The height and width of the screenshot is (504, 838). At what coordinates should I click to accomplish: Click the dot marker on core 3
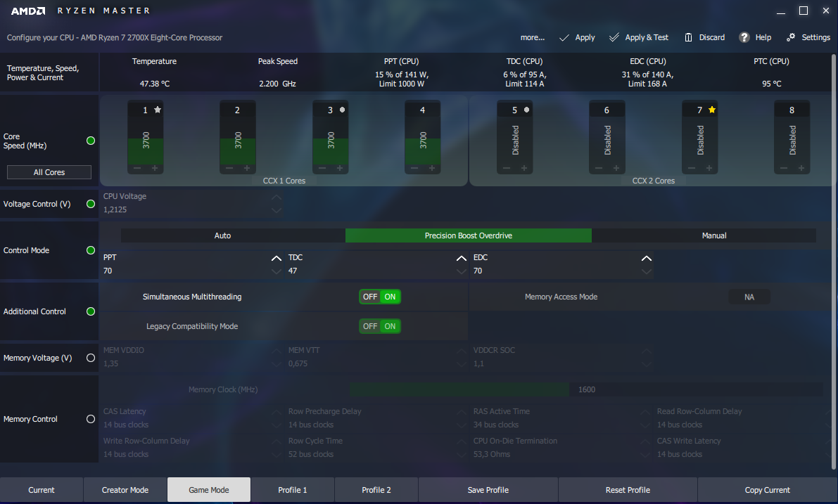(343, 110)
